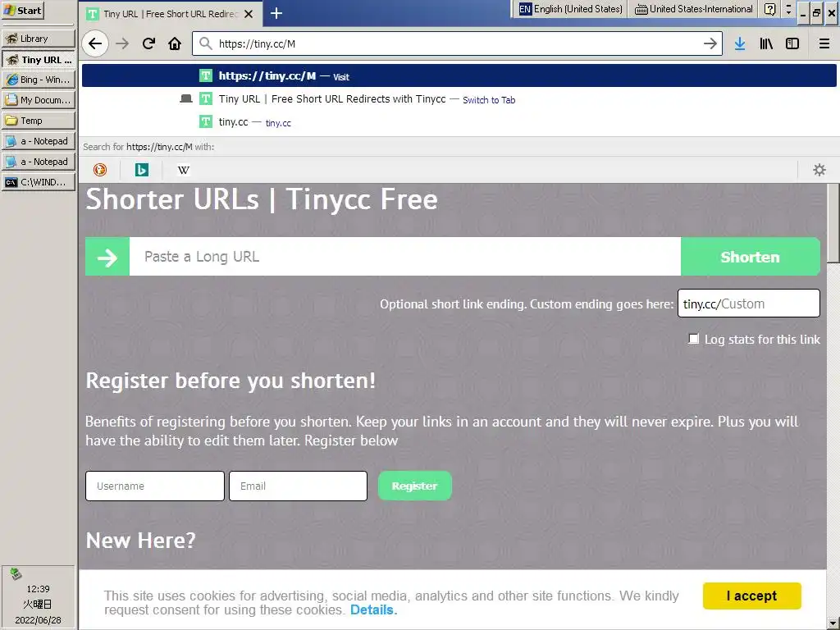Open a new browser tab
840x630 pixels.
(276, 13)
